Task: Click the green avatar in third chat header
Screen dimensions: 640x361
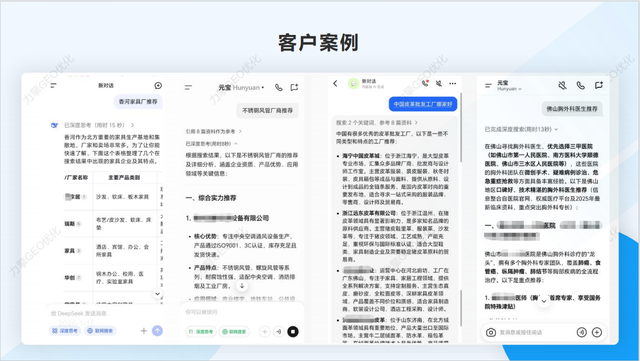Action: tap(353, 84)
